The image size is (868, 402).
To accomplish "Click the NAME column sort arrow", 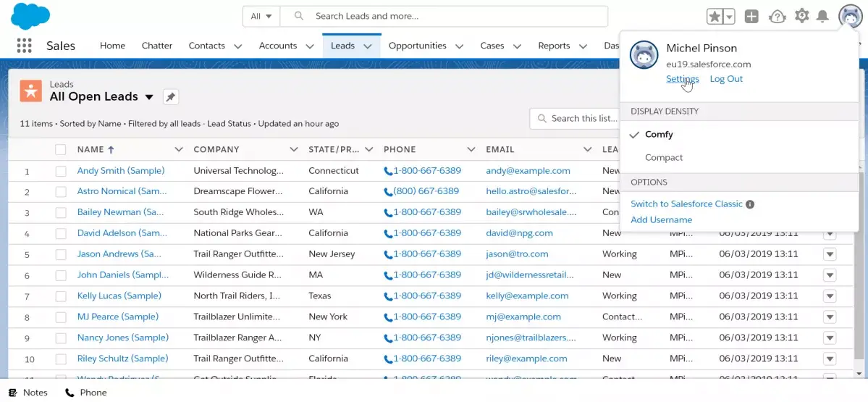I will (111, 149).
